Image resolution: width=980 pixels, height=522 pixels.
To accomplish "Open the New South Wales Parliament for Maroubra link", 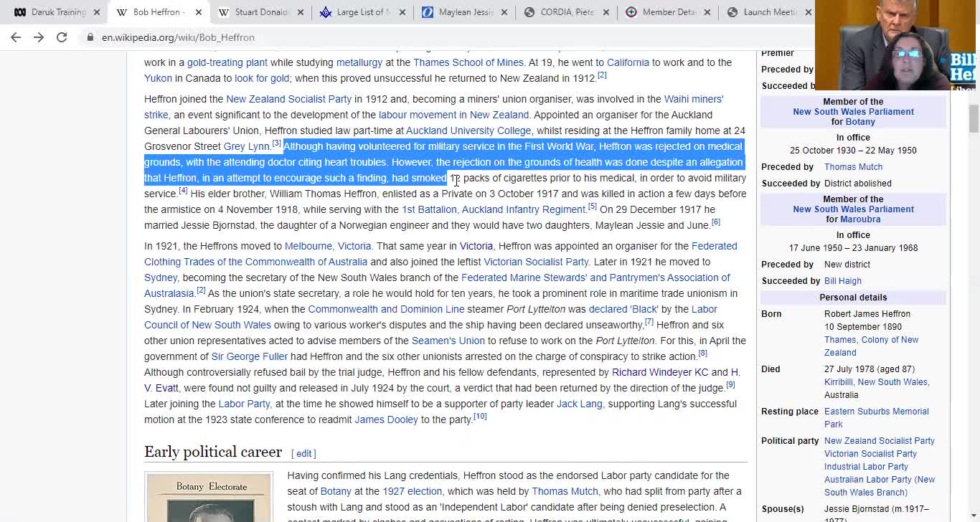I will click(853, 209).
